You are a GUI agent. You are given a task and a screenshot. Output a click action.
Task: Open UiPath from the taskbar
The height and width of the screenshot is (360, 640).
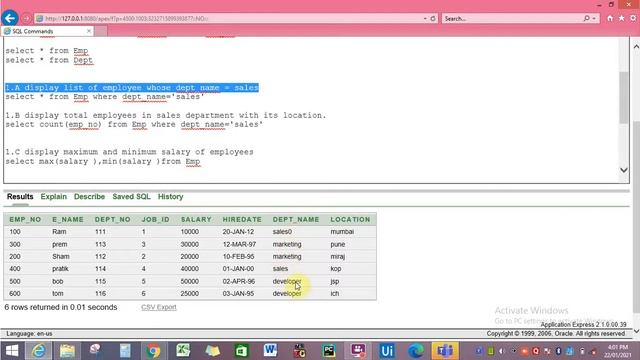[x=387, y=351]
